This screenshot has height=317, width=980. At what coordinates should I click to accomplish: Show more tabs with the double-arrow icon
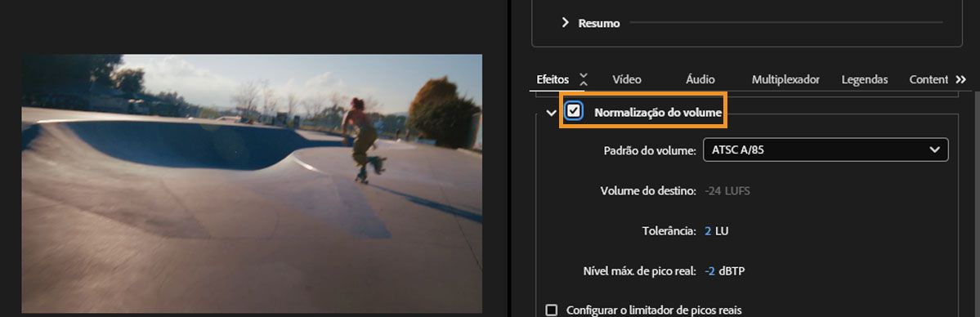[961, 79]
